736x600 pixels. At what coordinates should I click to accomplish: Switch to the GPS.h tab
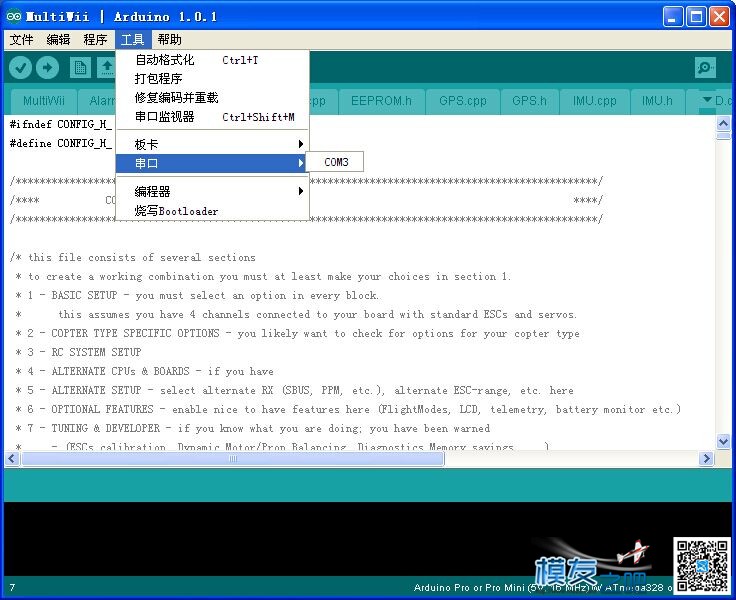coord(529,101)
